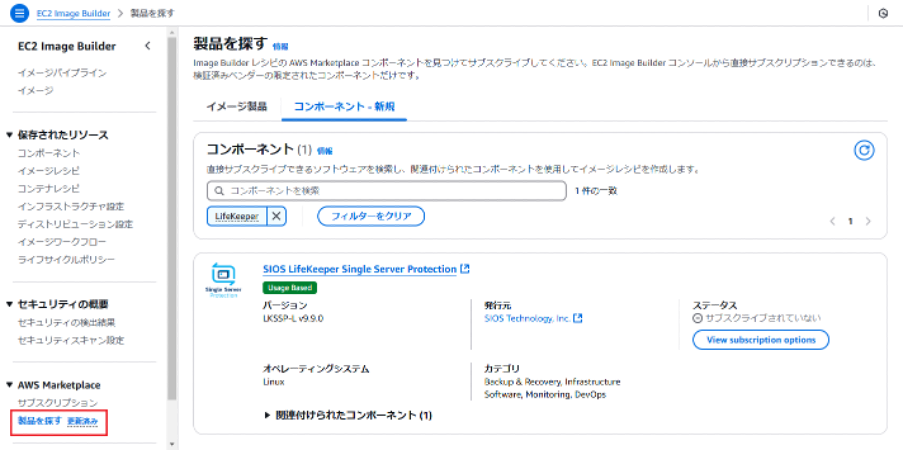The height and width of the screenshot is (450, 904).
Task: Open イメージワークフロー in sidebar
Action: [x=62, y=242]
